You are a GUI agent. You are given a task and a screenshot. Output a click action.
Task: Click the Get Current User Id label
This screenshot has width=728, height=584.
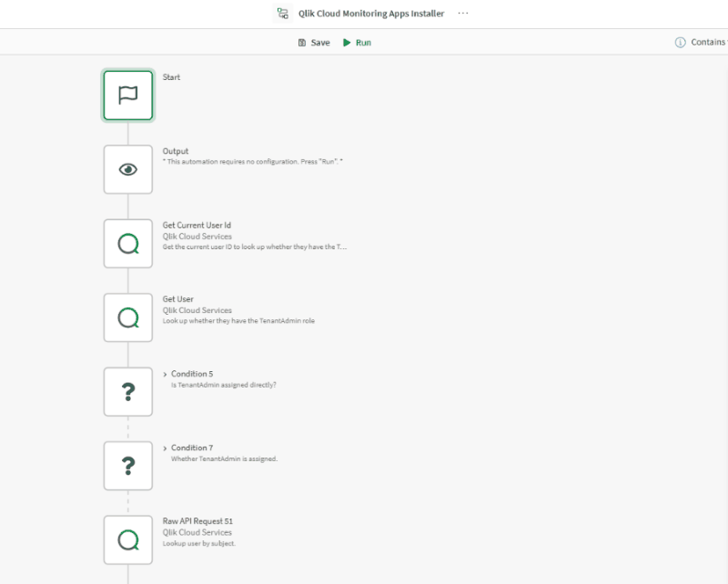197,226
